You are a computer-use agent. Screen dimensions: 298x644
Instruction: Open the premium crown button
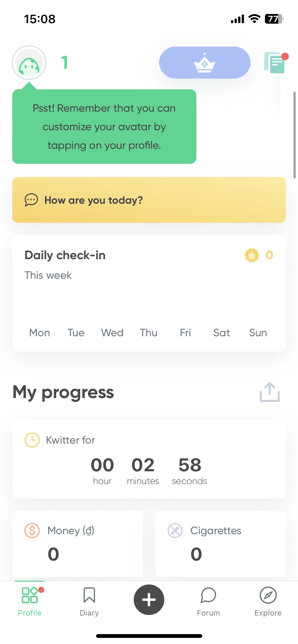click(x=205, y=63)
